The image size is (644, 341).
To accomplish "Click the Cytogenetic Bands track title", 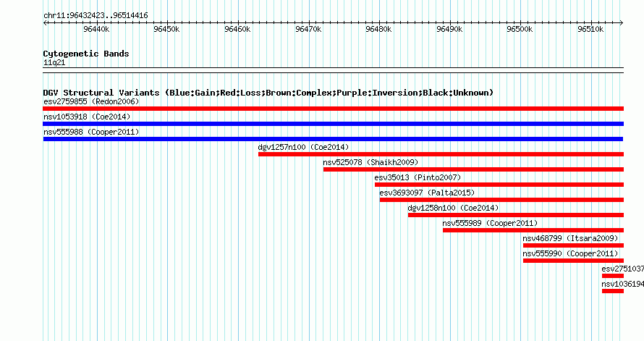I will coord(86,54).
